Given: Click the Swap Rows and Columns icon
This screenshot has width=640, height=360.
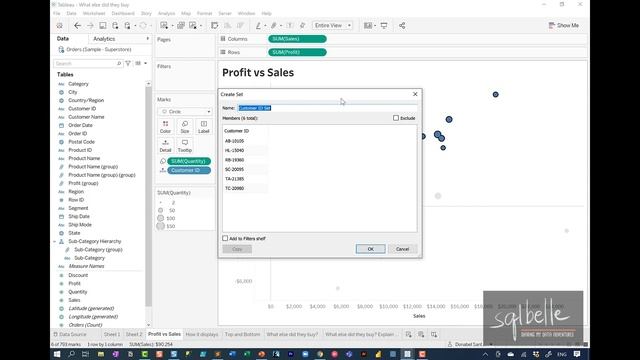Looking at the screenshot, I should click(x=214, y=25).
